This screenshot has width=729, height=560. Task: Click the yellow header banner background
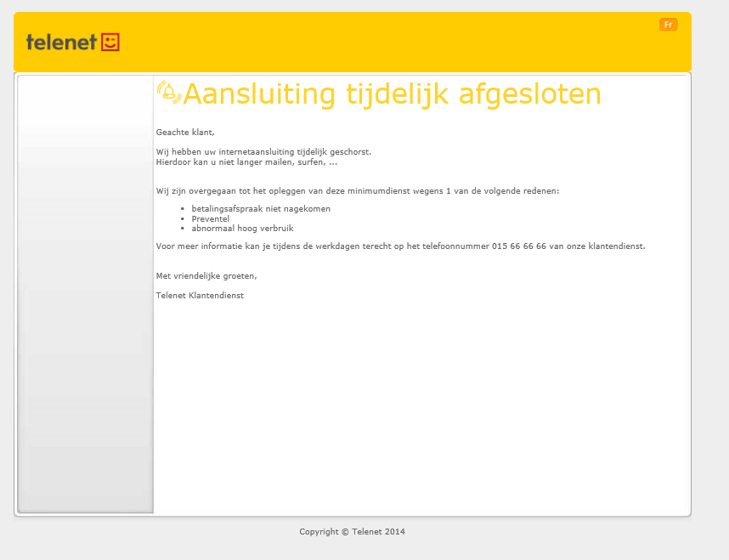click(382, 42)
